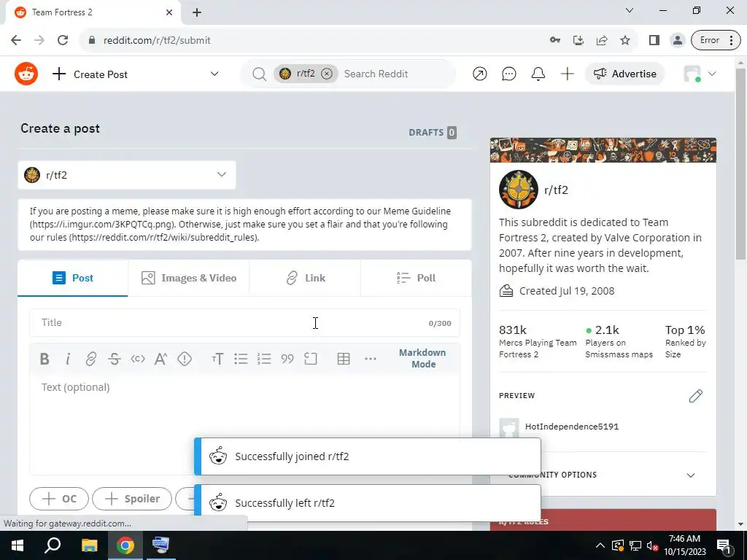
Task: Open the user account dropdown
Action: point(700,74)
